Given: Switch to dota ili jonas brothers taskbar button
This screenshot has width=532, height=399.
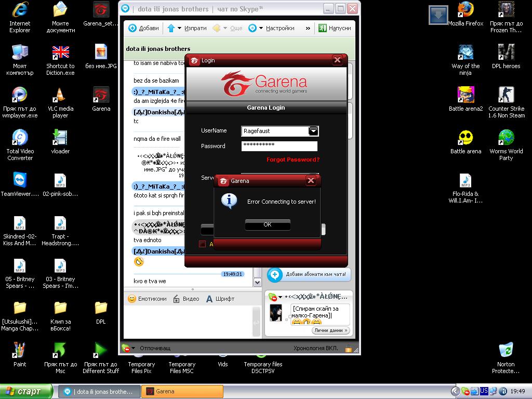Looking at the screenshot, I should [99, 391].
